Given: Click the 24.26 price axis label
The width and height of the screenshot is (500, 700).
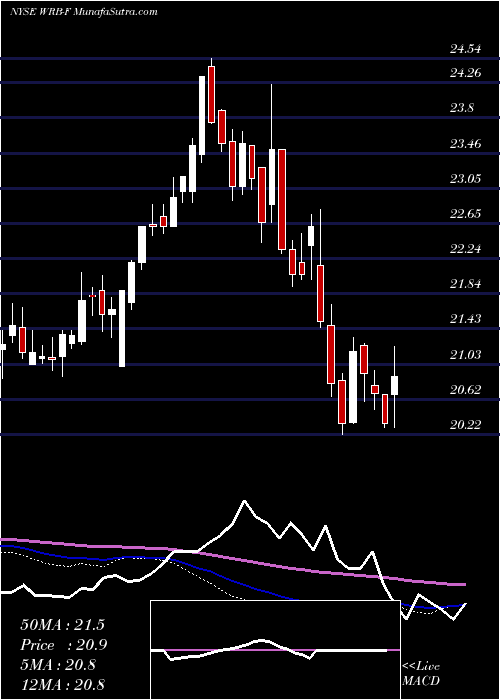Looking at the screenshot, I should (466, 73).
